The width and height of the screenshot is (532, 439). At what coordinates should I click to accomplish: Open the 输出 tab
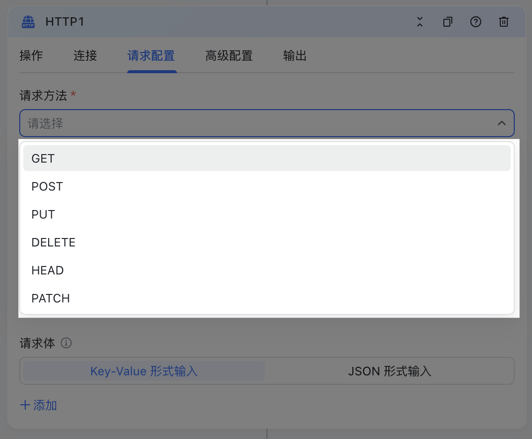pos(295,56)
